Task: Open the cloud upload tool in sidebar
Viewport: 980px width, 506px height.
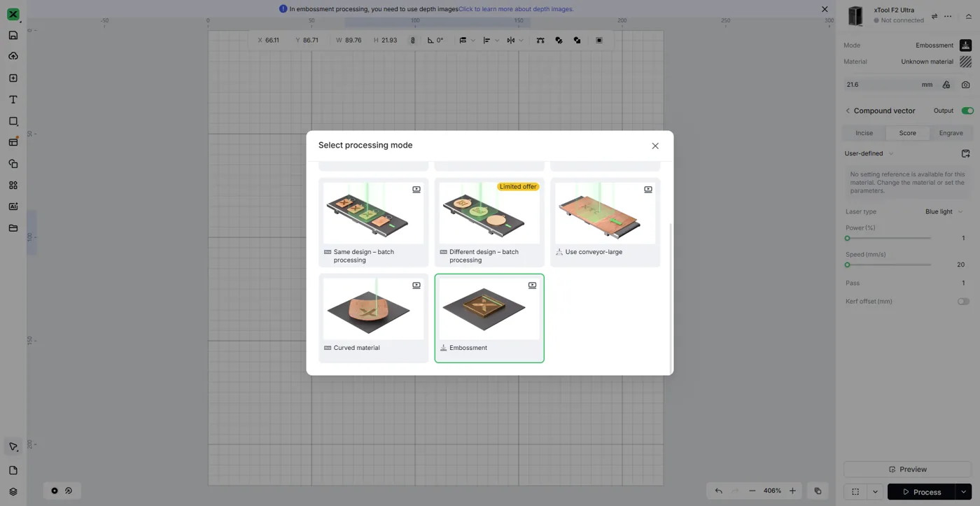Action: tap(13, 56)
